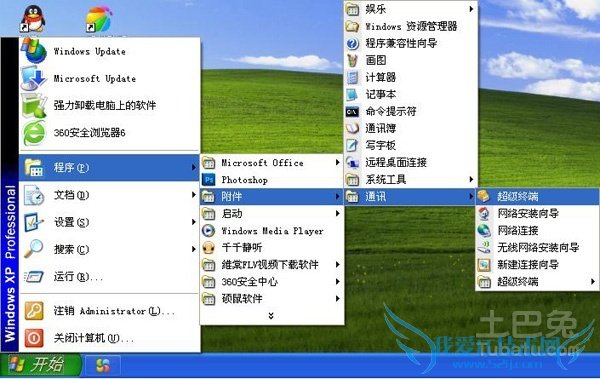Click the 命令提示符 console icon
This screenshot has width=600, height=379.
[352, 111]
